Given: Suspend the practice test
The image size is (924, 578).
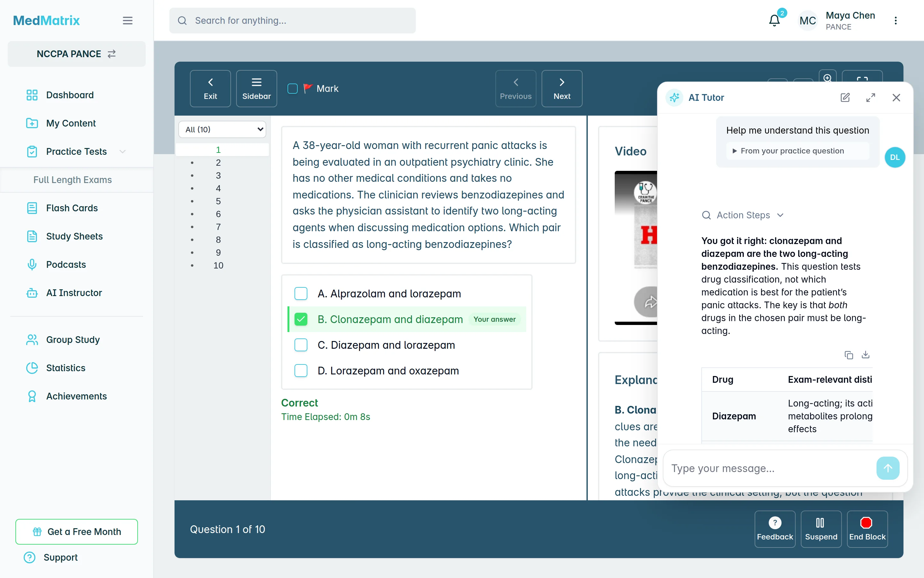Looking at the screenshot, I should [821, 529].
